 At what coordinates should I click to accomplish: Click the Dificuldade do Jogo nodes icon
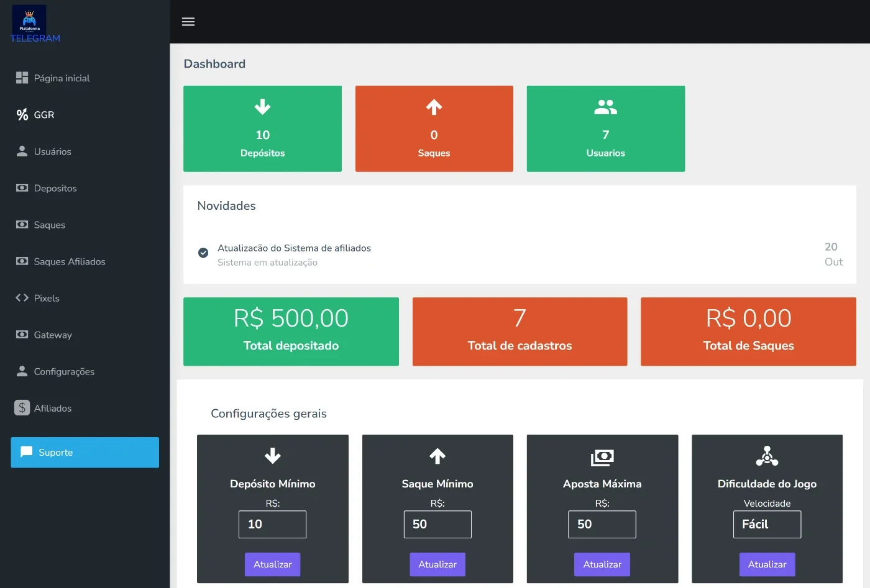(767, 456)
